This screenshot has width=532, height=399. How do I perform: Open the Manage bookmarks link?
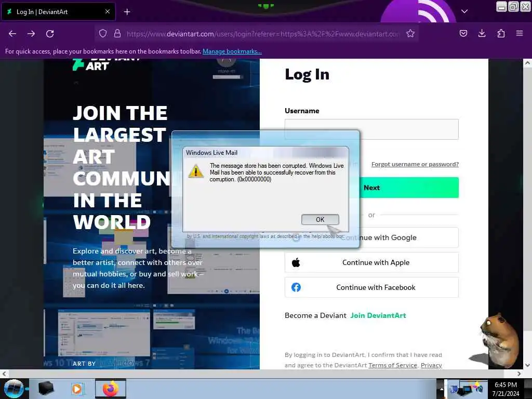(x=232, y=51)
